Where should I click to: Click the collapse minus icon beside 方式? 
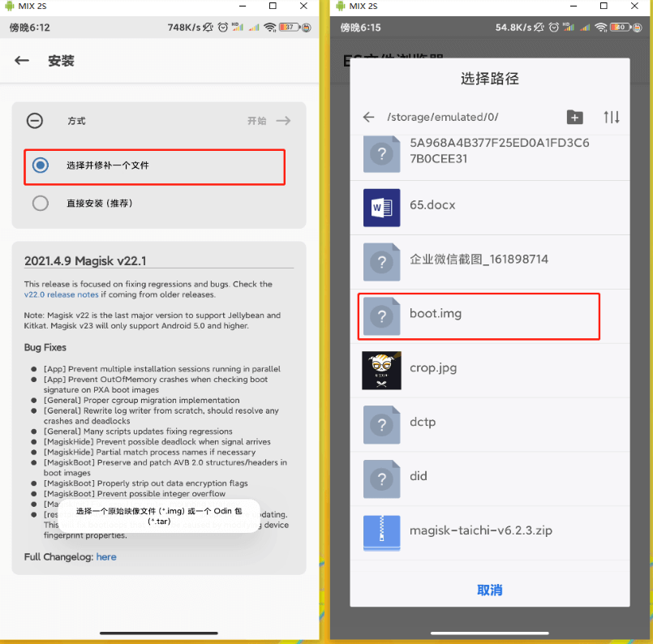pos(34,120)
